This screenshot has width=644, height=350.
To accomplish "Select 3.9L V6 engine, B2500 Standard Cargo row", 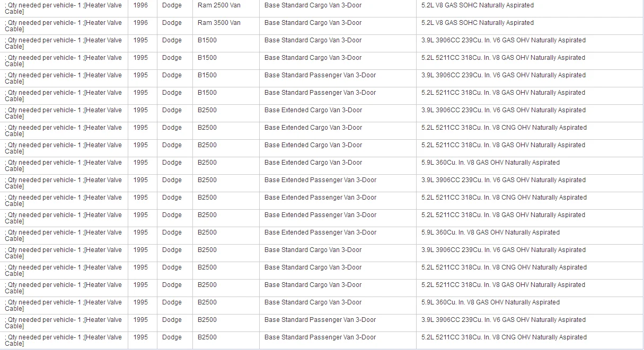I will click(504, 250).
